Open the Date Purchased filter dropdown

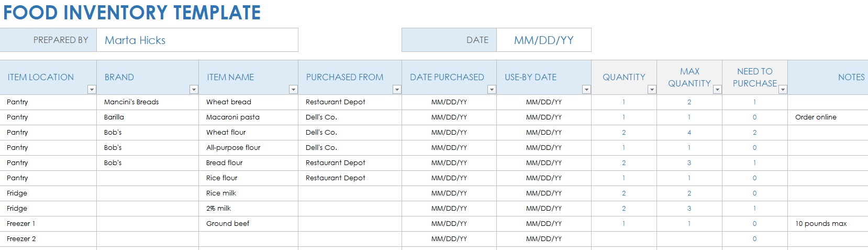492,90
